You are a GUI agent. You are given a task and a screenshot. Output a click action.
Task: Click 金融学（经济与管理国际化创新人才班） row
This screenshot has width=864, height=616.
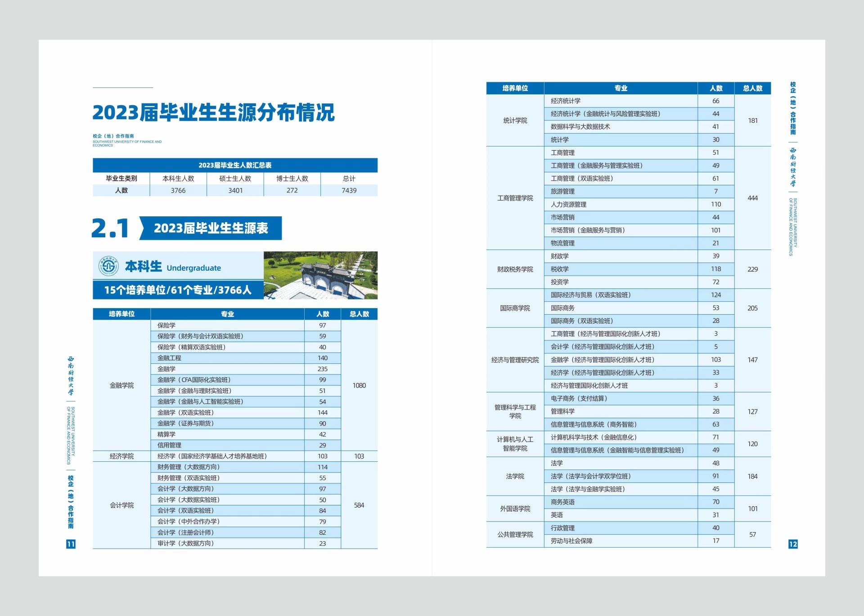pyautogui.click(x=639, y=360)
